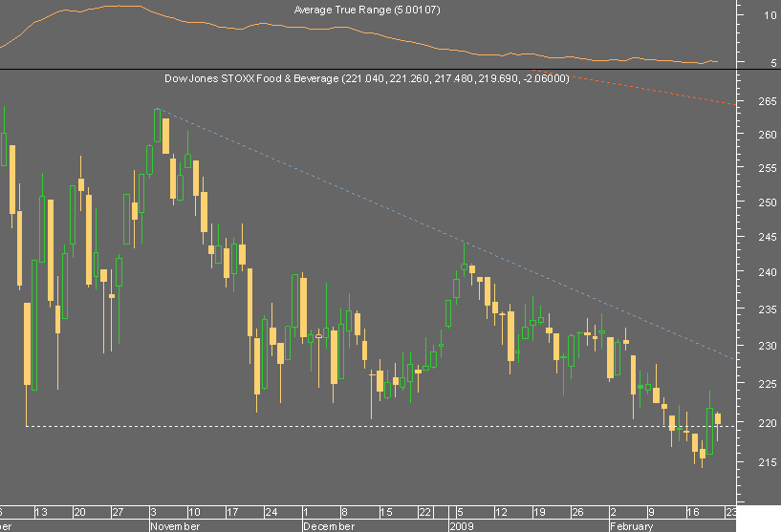The width and height of the screenshot is (781, 532).
Task: Click date marker 20 on time axis
Action: pyautogui.click(x=79, y=512)
